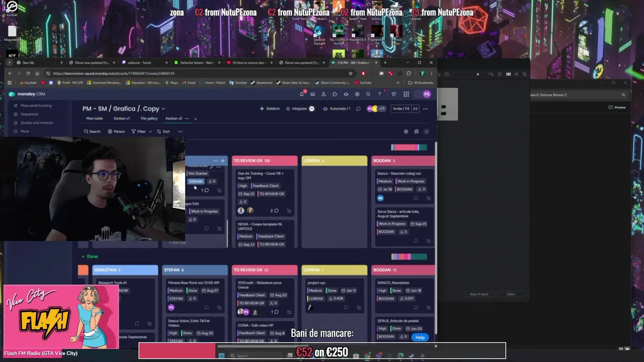The width and height of the screenshot is (644, 362).
Task: Bookmark this page with the star icon
Action: click(351, 73)
